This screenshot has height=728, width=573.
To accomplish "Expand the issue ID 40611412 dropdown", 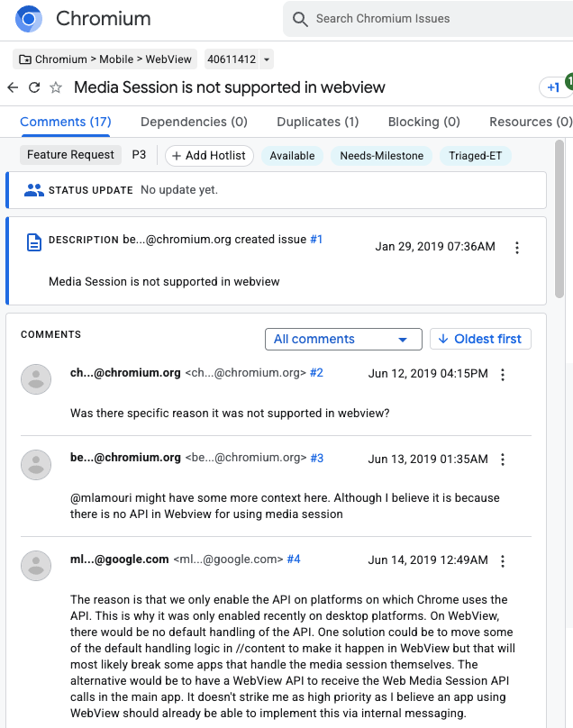I will pyautogui.click(x=267, y=59).
